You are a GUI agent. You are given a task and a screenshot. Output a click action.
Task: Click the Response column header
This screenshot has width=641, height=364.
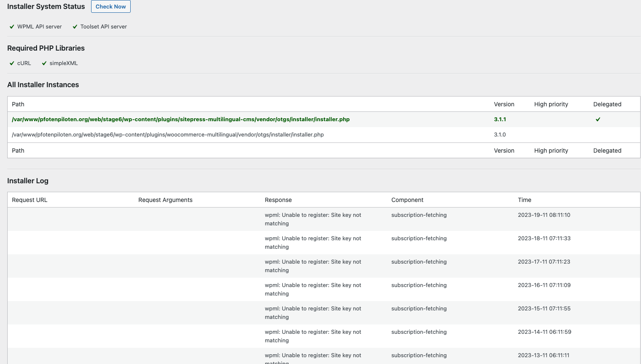pyautogui.click(x=278, y=200)
